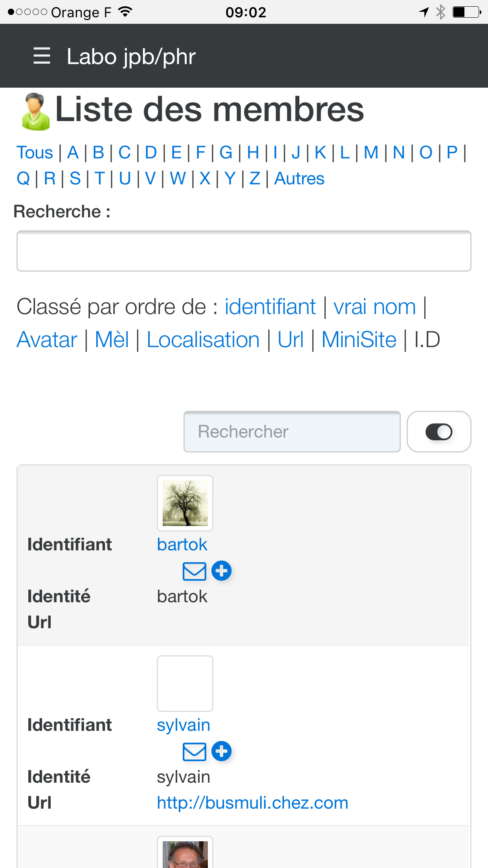Filter members by letter M
This screenshot has height=868, width=488.
[x=371, y=153]
